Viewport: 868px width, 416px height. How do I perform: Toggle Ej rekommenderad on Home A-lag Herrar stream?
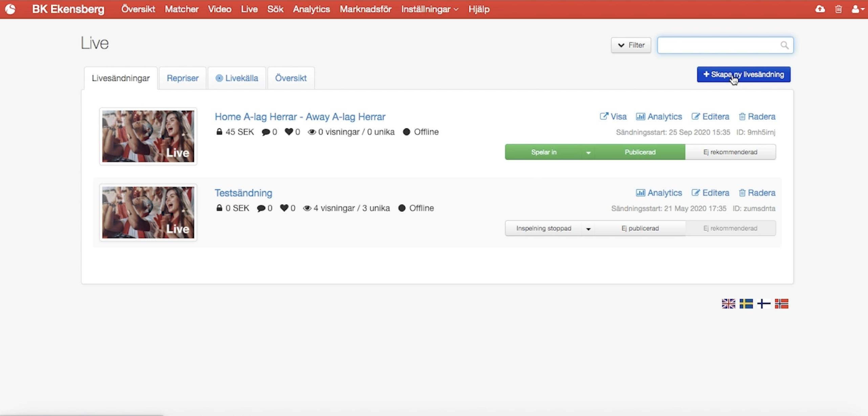(x=731, y=152)
